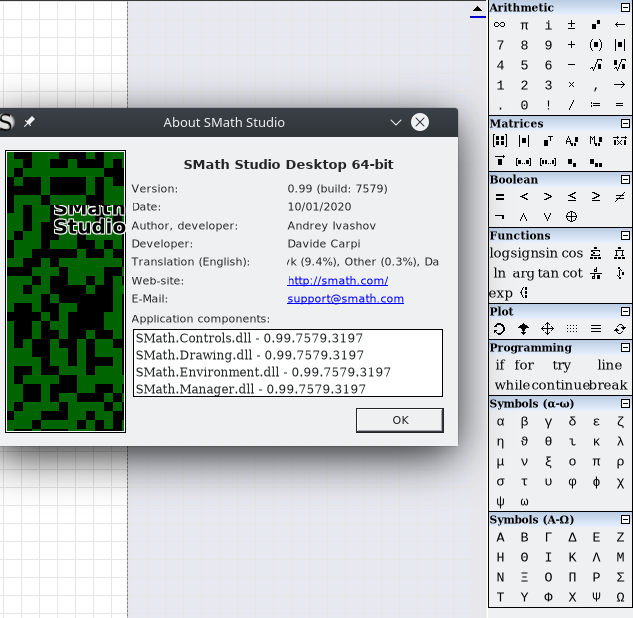Insert the less-than-or-equal operator
Image resolution: width=633 pixels, height=618 pixels.
[572, 197]
